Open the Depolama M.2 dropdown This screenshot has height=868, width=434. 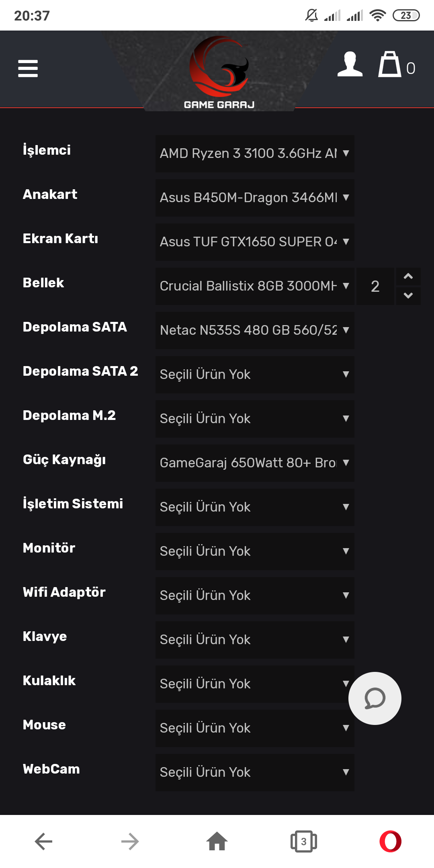click(255, 419)
